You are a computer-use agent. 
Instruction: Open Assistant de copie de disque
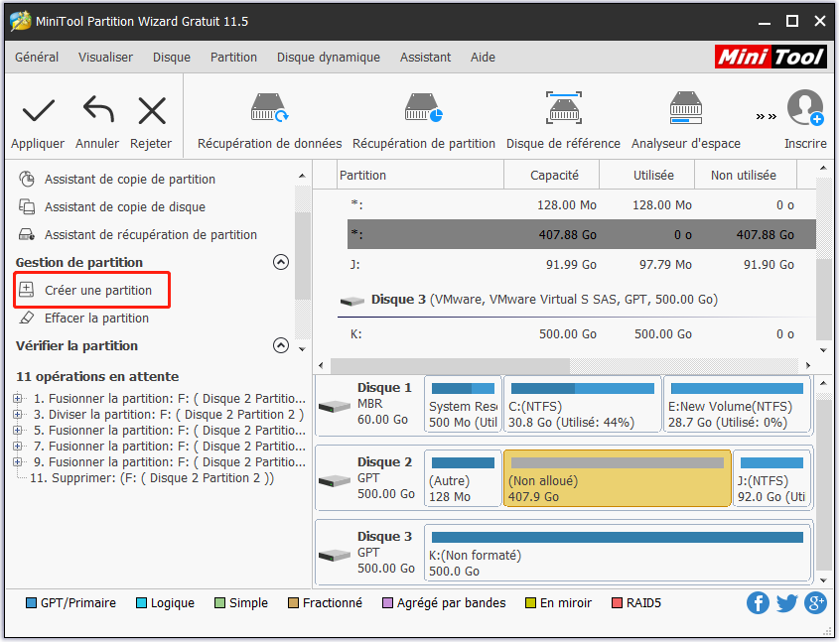(x=125, y=206)
